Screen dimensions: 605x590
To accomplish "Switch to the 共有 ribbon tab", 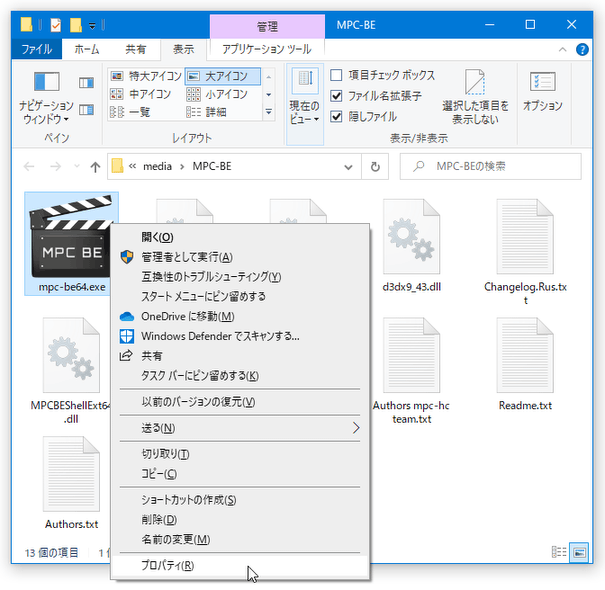I will coord(136,49).
